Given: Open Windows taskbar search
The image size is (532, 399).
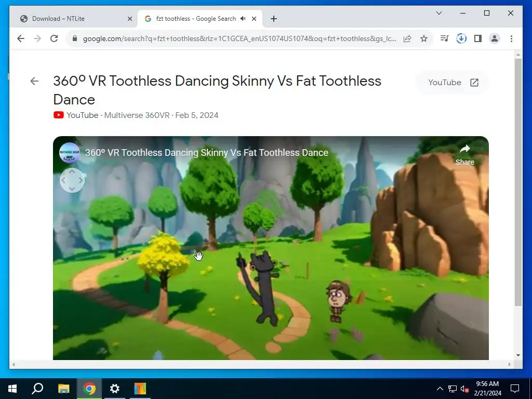Looking at the screenshot, I should pyautogui.click(x=37, y=389).
